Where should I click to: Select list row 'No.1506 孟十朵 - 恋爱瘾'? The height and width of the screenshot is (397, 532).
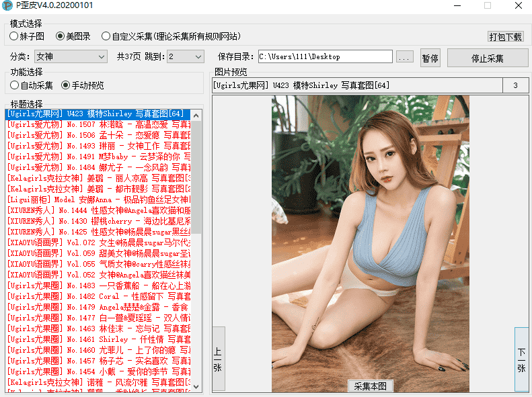click(x=98, y=135)
